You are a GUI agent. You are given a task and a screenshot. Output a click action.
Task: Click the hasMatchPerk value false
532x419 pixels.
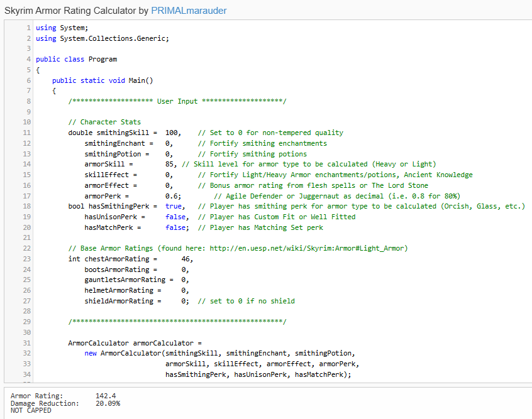click(175, 227)
